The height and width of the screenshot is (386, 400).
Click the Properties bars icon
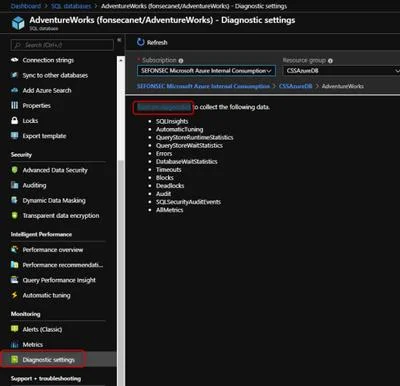pyautogui.click(x=14, y=105)
